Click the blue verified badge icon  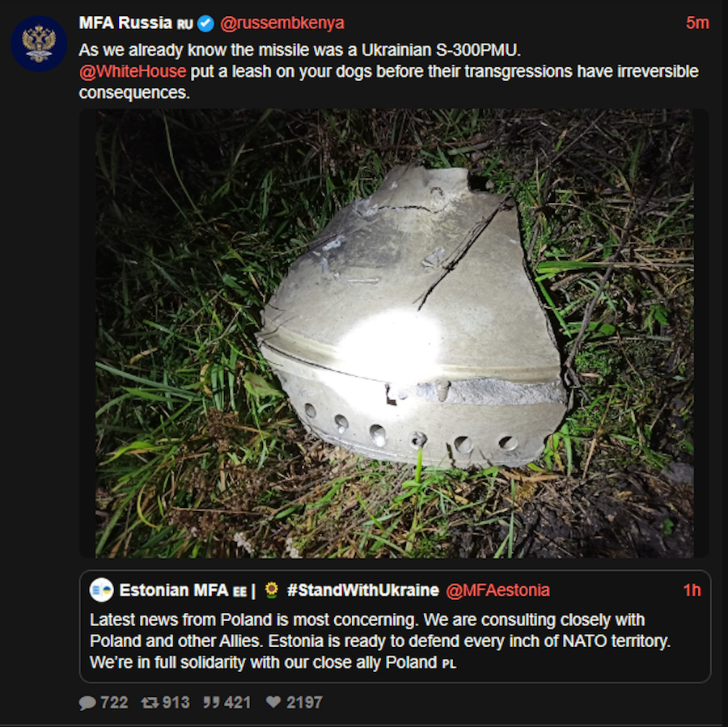205,23
